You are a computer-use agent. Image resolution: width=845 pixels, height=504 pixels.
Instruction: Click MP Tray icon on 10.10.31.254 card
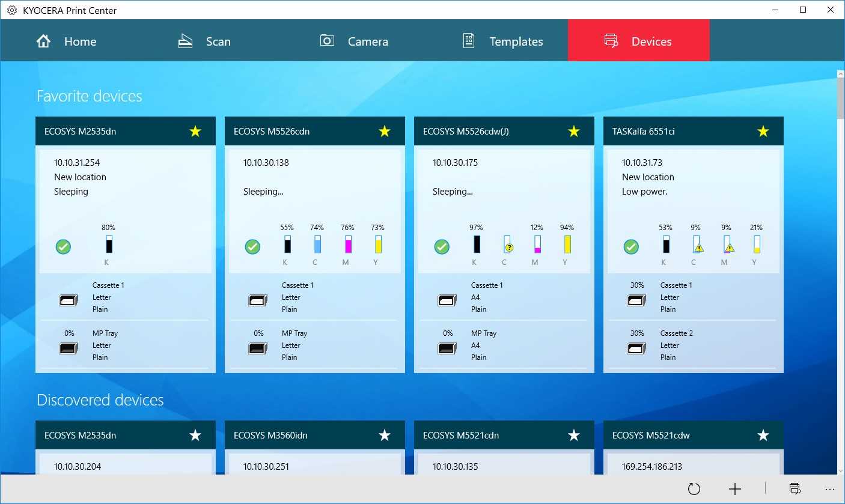pyautogui.click(x=69, y=348)
